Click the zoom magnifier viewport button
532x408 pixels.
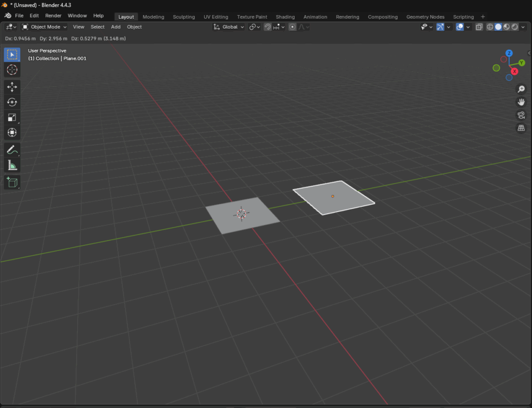pos(521,89)
